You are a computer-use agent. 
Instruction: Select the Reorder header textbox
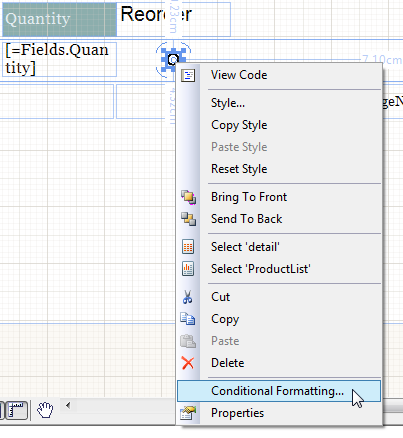point(174,19)
